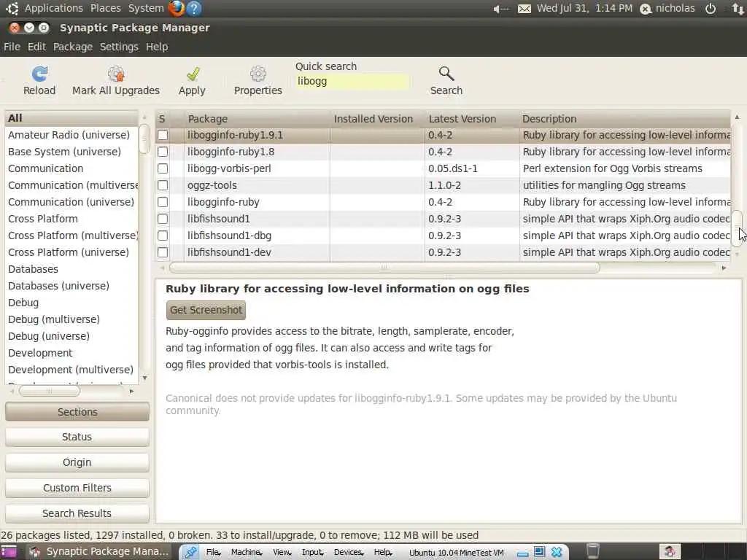Screen dimensions: 747x560
Task: Click the trash icon in bottom panel
Action: coord(592,551)
